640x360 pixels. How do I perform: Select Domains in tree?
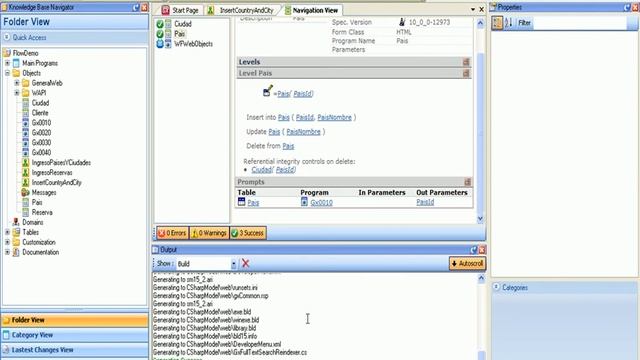click(x=33, y=222)
